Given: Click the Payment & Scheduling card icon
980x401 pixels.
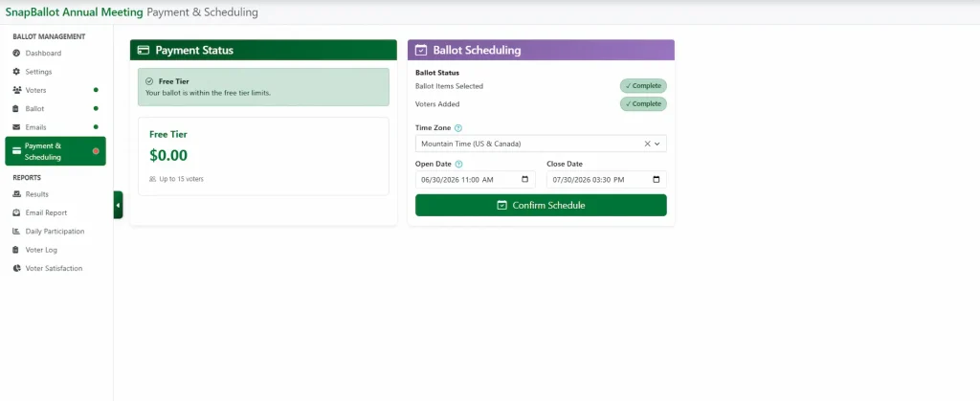Looking at the screenshot, I should [x=17, y=151].
